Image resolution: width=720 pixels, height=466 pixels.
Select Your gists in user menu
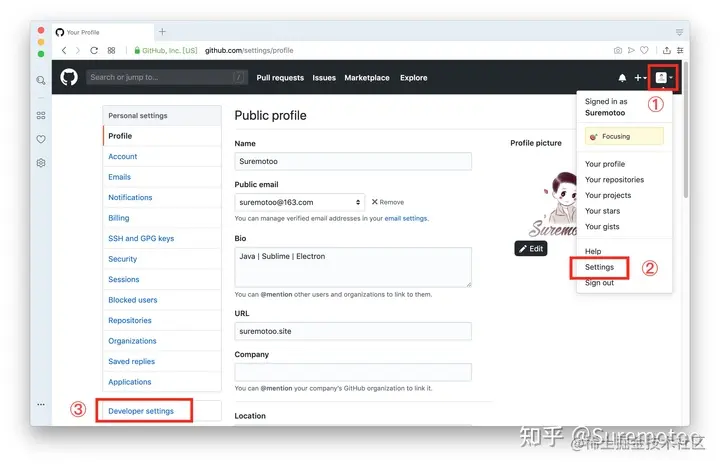click(x=602, y=226)
